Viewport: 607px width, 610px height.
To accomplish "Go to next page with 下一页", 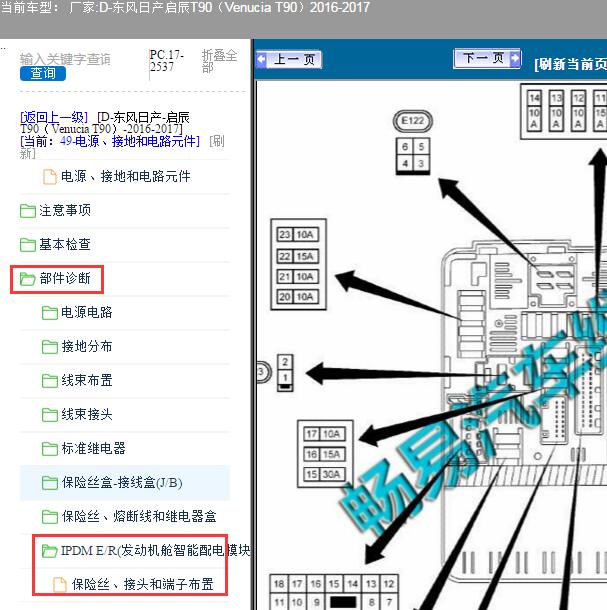I will click(x=487, y=58).
